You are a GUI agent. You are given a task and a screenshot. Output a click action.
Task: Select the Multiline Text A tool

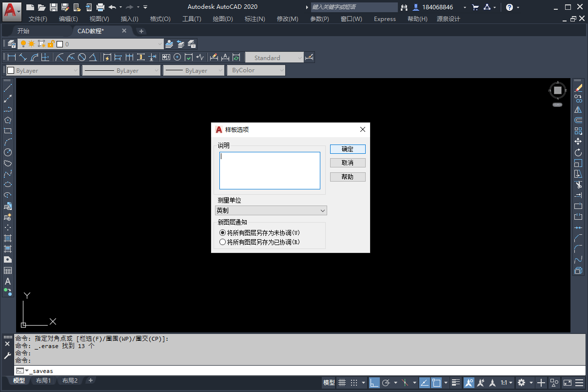(8, 282)
